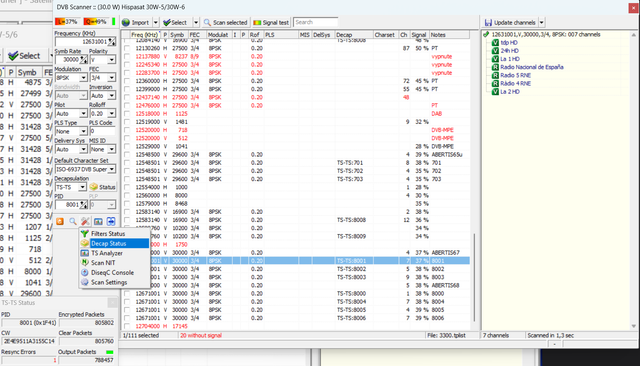640x366 pixels.
Task: Click the green check transponder icon in channel tree
Action: [x=486, y=34]
